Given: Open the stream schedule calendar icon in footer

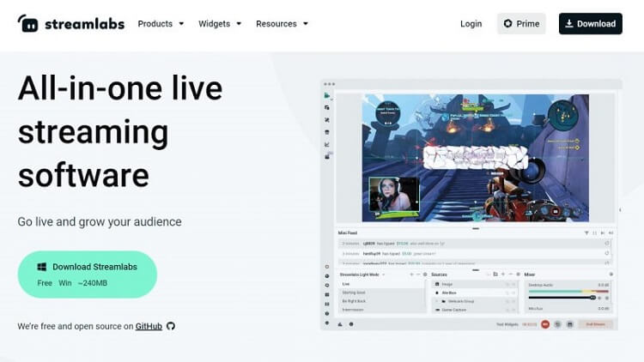Looking at the screenshot, I should (x=569, y=324).
